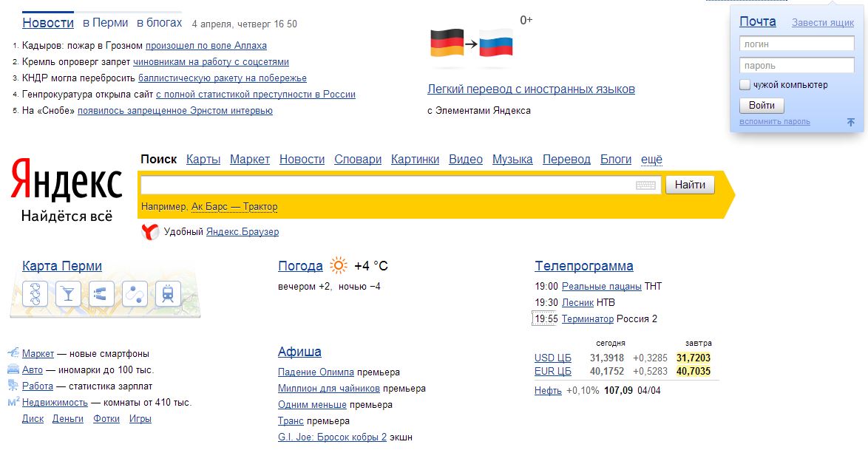This screenshot has width=868, height=450.
Task: Click the логин input field
Action: pos(796,44)
